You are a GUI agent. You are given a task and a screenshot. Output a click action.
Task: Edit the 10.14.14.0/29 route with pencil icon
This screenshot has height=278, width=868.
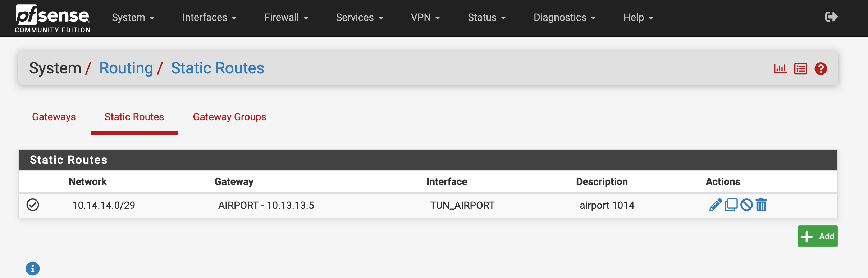[716, 205]
